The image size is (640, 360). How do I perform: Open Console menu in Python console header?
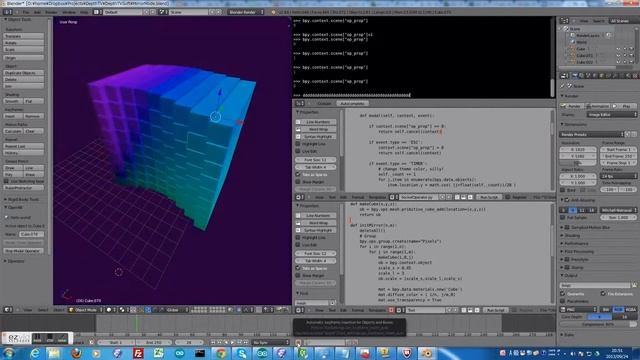click(324, 103)
